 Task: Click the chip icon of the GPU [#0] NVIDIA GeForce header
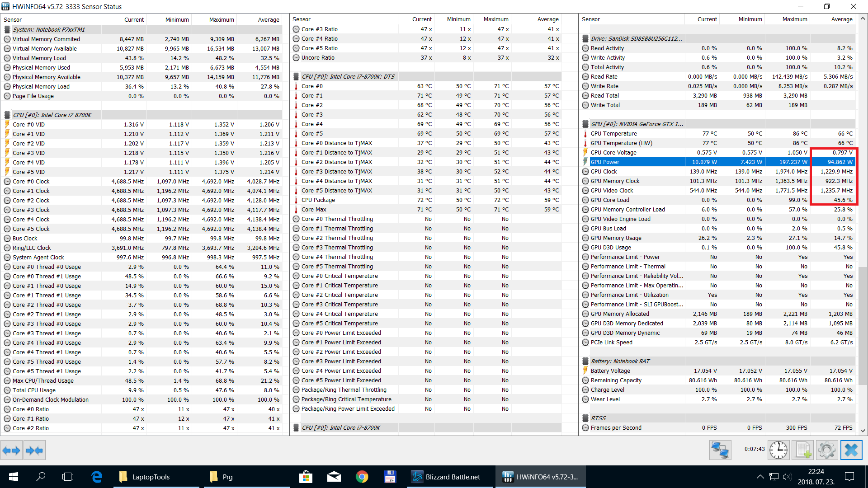point(585,124)
